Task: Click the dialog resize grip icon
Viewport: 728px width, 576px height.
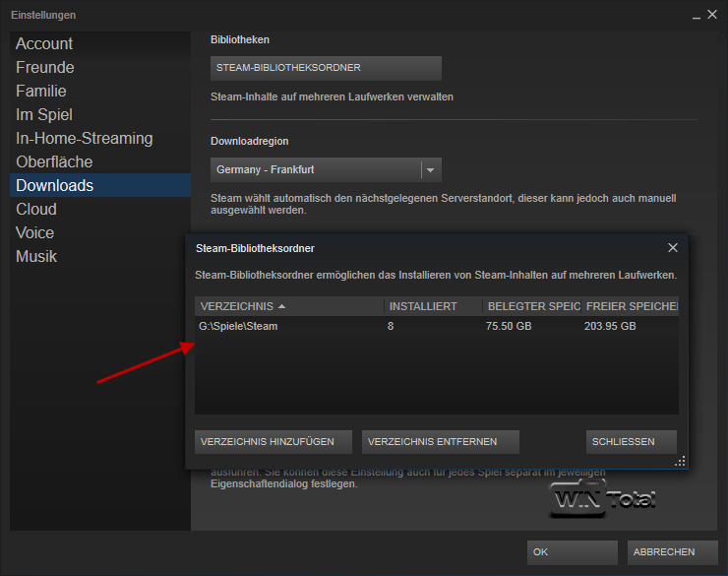Action: pyautogui.click(x=680, y=461)
